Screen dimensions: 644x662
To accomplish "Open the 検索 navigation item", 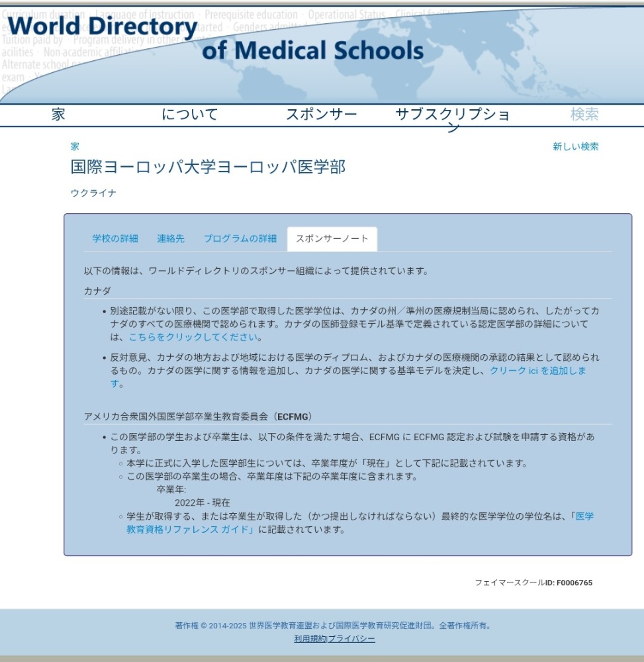I will [x=584, y=115].
